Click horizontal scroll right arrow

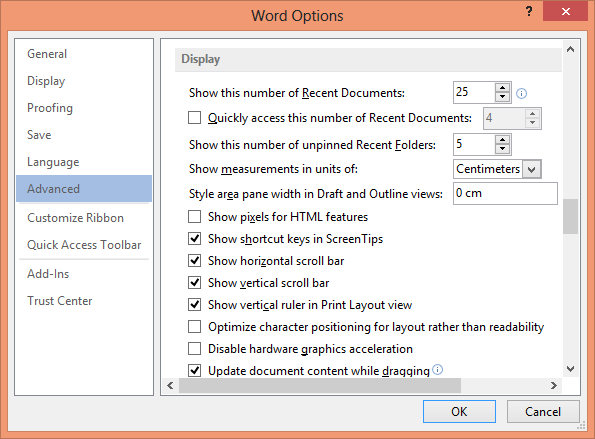point(554,386)
